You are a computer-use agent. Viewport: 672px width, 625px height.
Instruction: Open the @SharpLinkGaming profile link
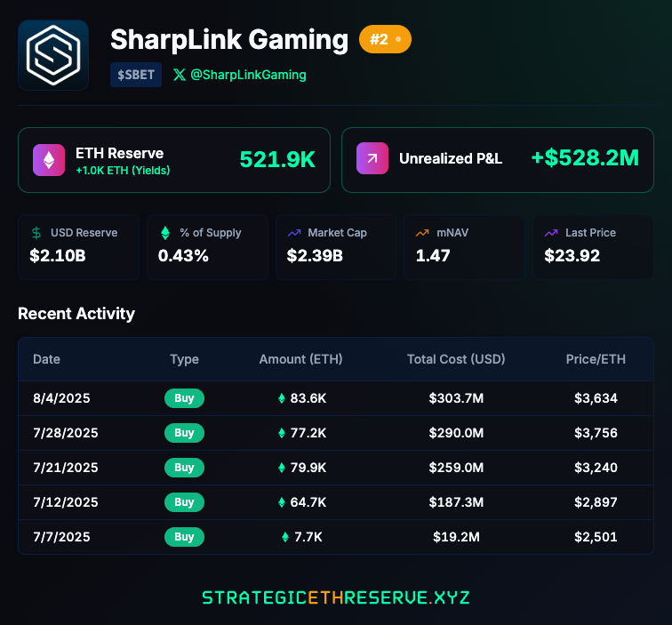tap(248, 75)
